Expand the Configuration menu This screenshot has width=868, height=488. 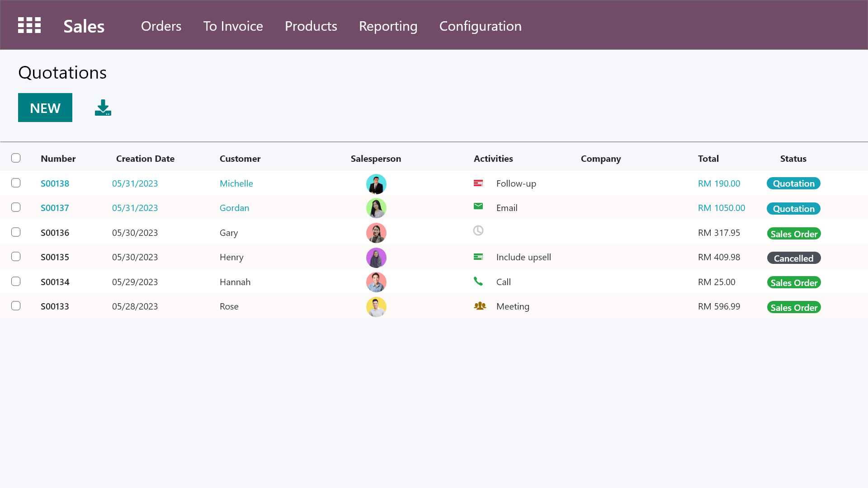[480, 26]
